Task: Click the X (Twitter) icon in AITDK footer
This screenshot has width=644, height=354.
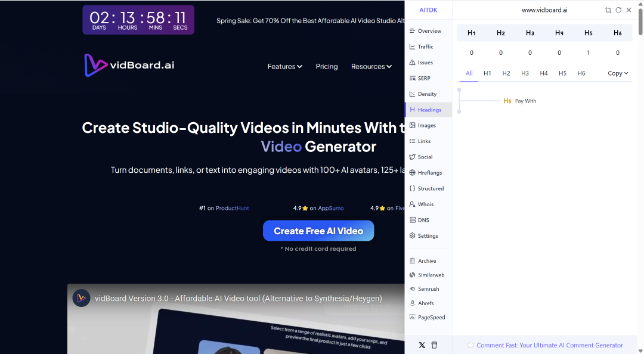Action: click(x=422, y=345)
